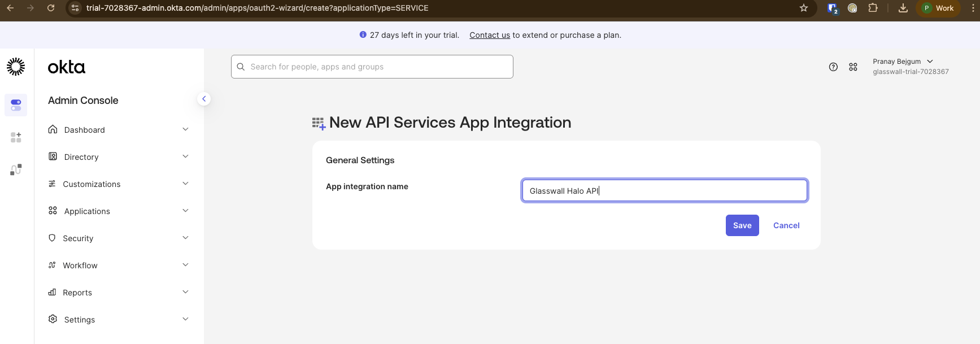This screenshot has height=344, width=980.
Task: Expand the Customizations chevron
Action: pos(185,184)
